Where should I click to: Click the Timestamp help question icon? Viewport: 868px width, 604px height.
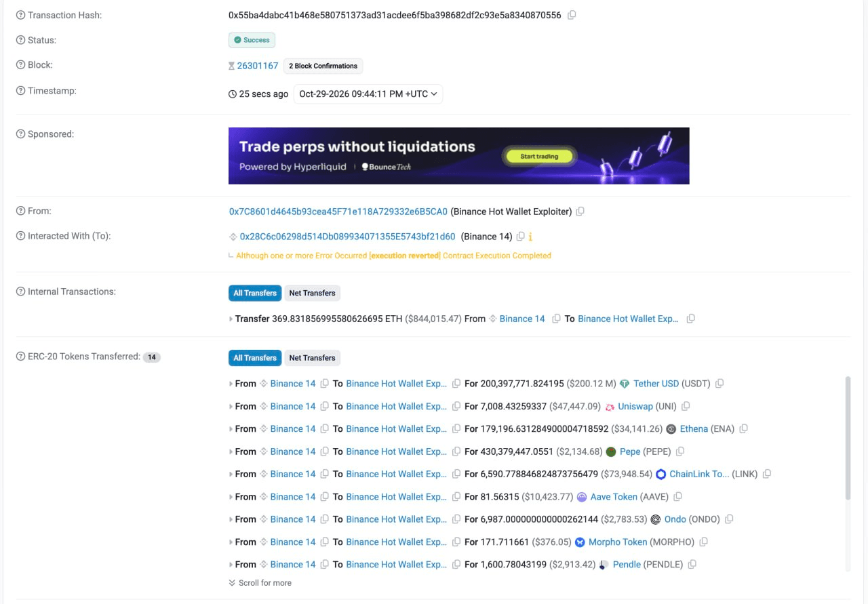(x=20, y=91)
